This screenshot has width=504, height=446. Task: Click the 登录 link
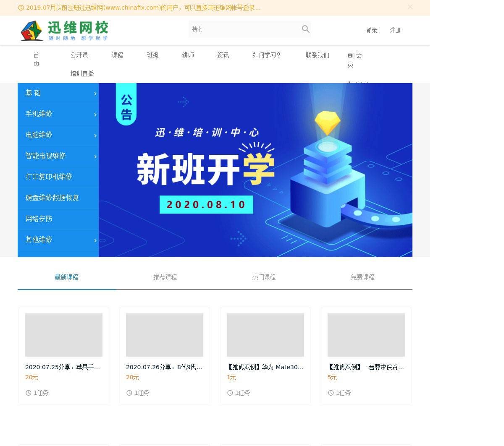coord(372,30)
